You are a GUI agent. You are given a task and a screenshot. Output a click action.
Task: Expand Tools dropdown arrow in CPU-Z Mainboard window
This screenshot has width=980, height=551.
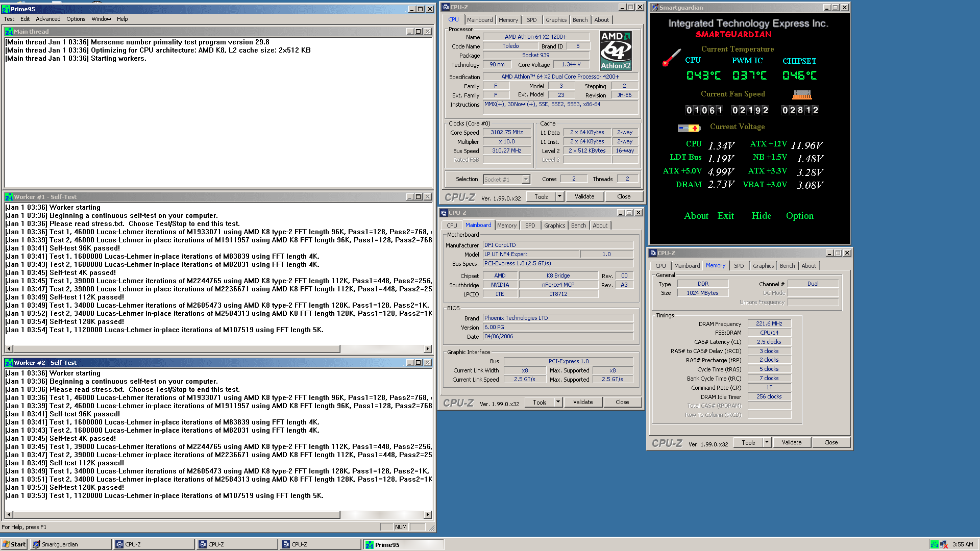(x=558, y=402)
